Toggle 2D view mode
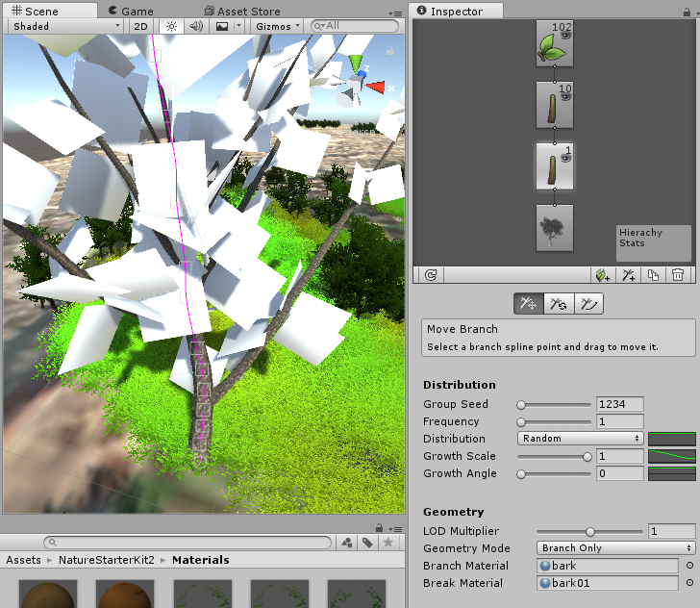Image resolution: width=700 pixels, height=608 pixels. (x=141, y=26)
